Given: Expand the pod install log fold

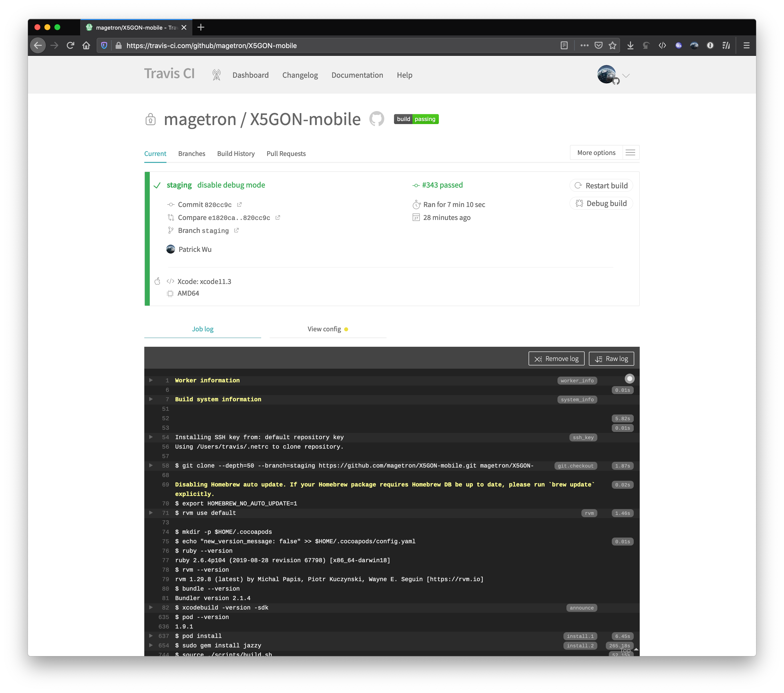Looking at the screenshot, I should 151,636.
